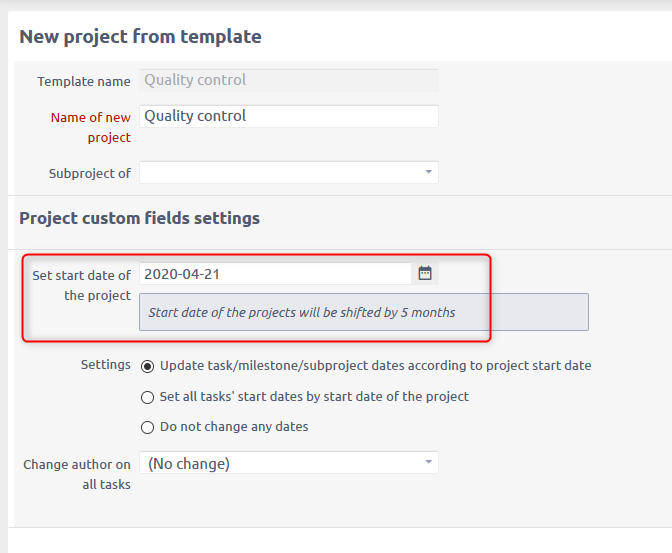Choose the 'Do not change any dates' radio
The height and width of the screenshot is (553, 672).
coord(148,427)
